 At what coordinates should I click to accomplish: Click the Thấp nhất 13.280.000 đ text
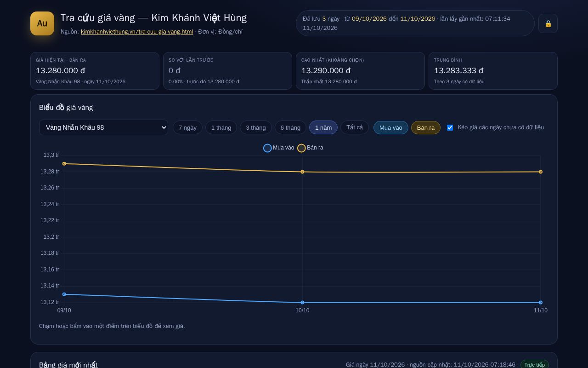point(329,81)
